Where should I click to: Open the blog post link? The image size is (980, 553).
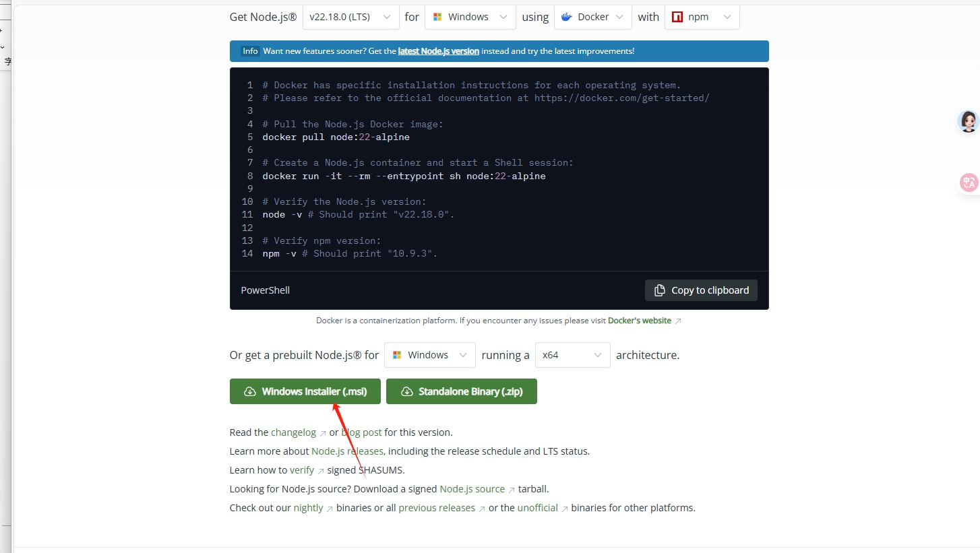[361, 432]
